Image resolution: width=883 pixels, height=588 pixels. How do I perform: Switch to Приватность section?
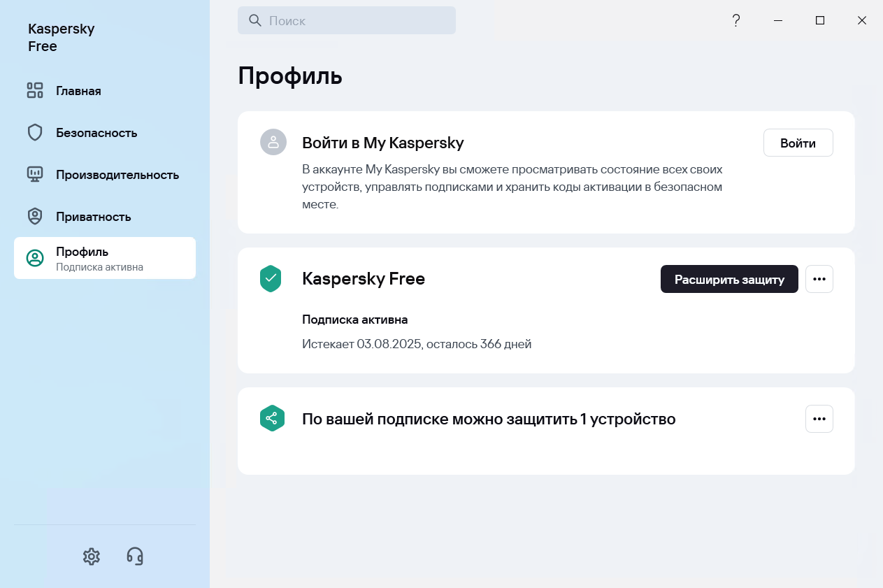point(105,217)
